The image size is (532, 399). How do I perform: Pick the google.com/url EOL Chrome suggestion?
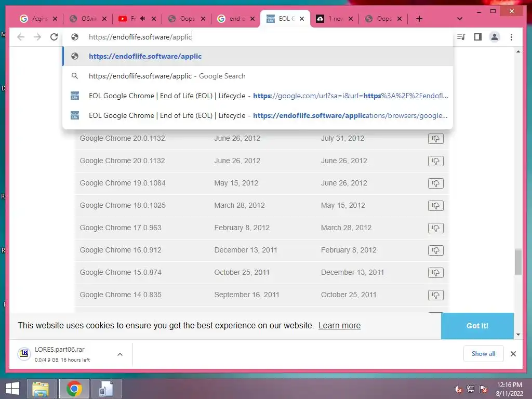tap(258, 96)
